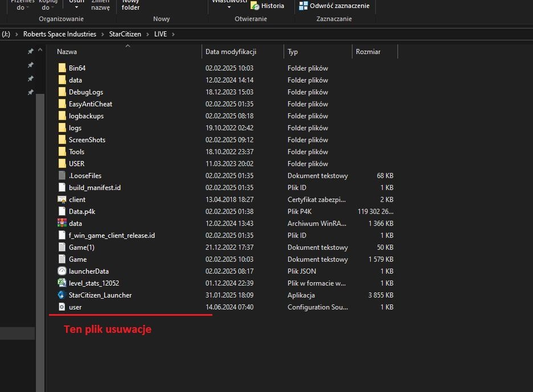Click the ScreenShots folder name
This screenshot has height=392, width=533.
pos(87,139)
